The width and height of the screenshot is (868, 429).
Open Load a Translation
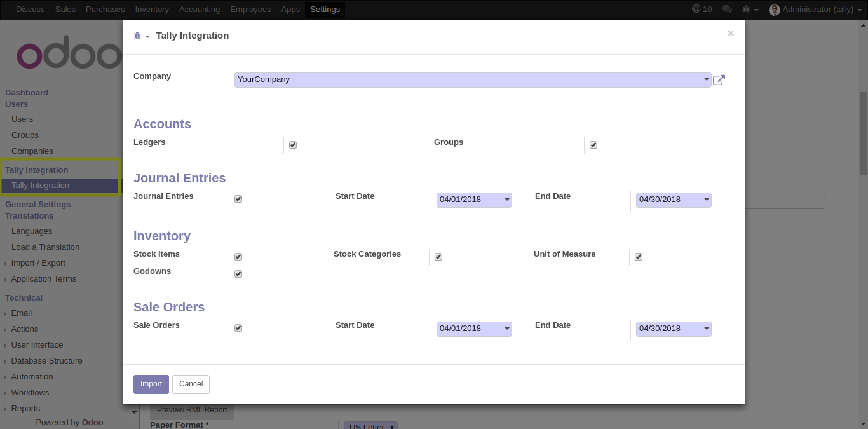[45, 247]
